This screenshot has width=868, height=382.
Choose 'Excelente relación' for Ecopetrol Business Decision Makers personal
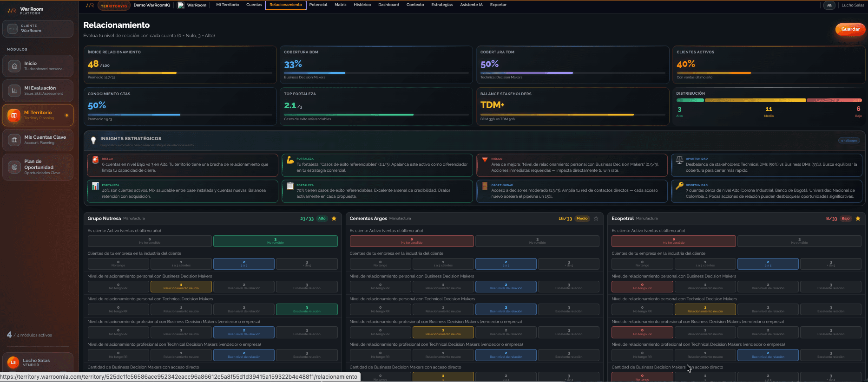(x=831, y=286)
